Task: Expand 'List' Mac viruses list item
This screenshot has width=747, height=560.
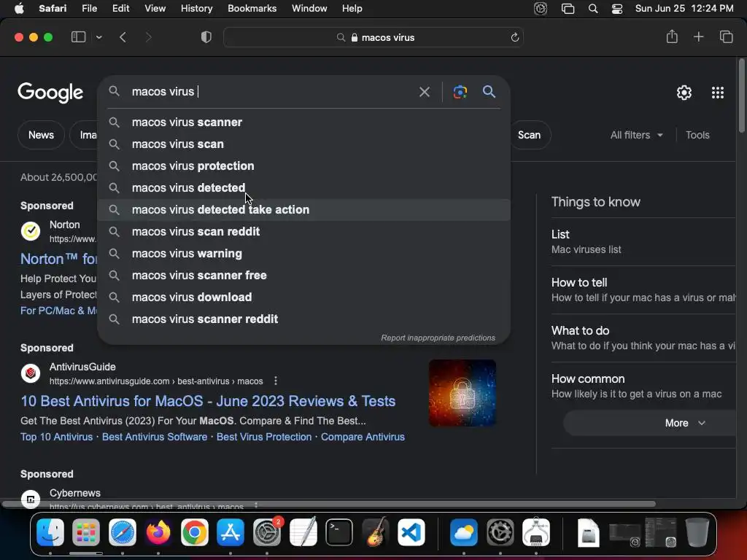Action: coord(643,241)
